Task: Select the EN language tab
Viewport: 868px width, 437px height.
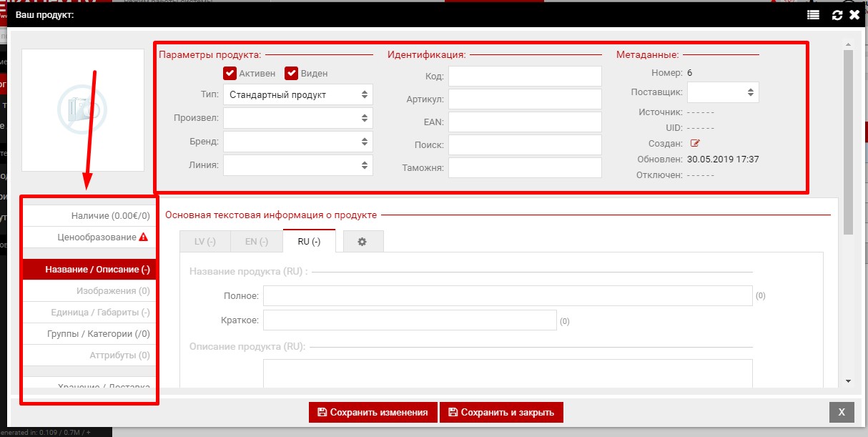Action: [x=257, y=242]
